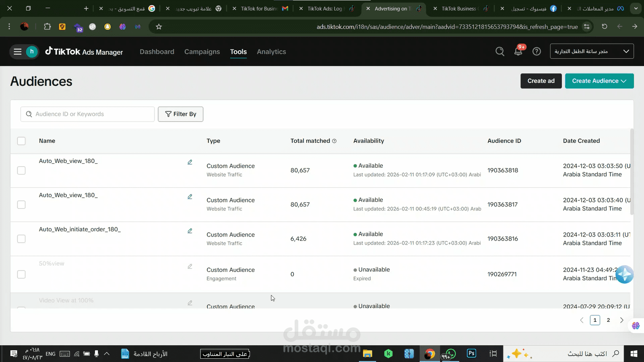Image resolution: width=644 pixels, height=362 pixels.
Task: Open the Filter By panel
Action: [x=180, y=114]
